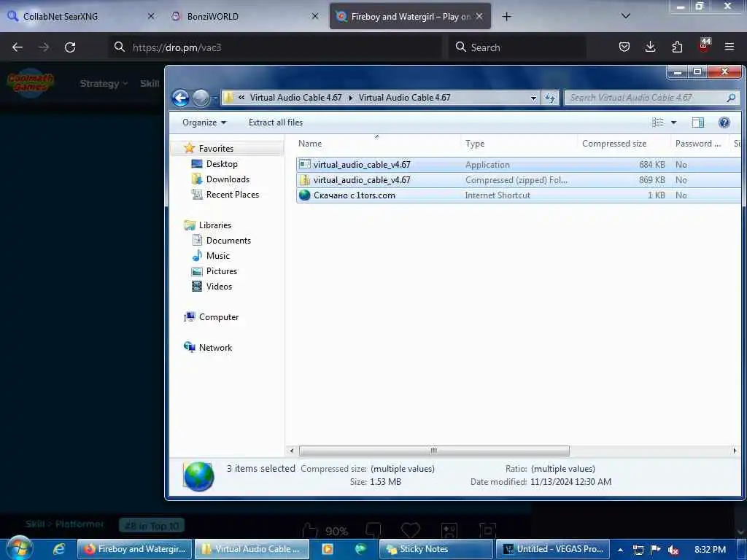
Task: Click the Virtual Audio Cable 4.67 breadcrumb parent
Action: tap(295, 98)
